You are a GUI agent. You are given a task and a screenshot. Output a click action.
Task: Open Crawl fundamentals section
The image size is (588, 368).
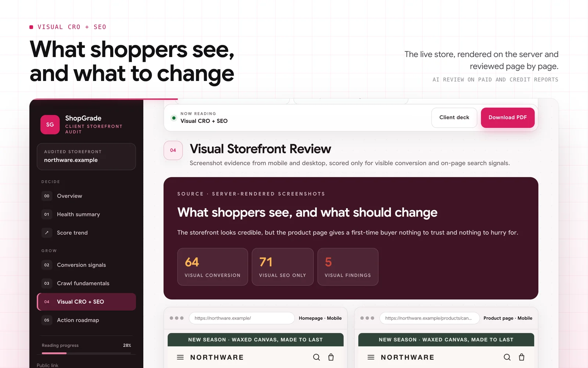tap(86, 283)
